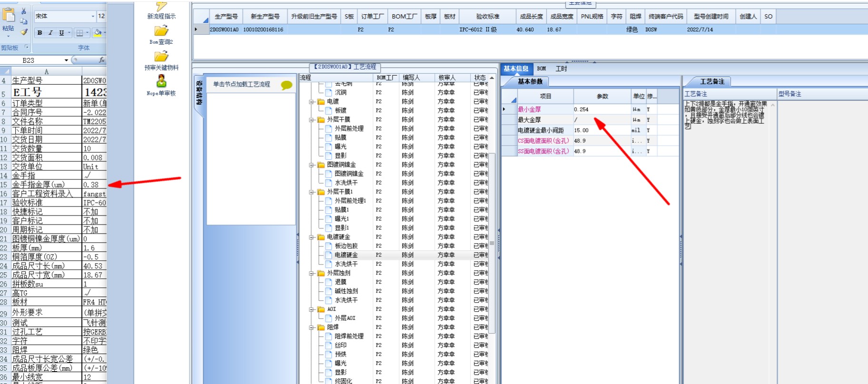Click the 金手指金厚(um) cell
Screen dimensions: 868x384
click(x=46, y=185)
